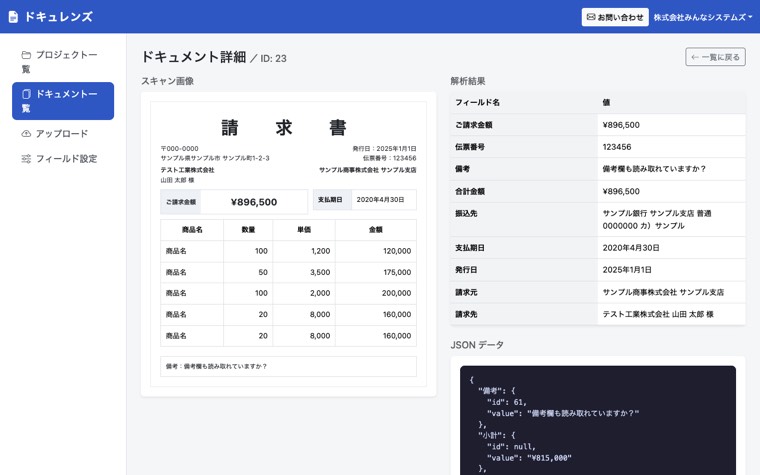Click the ドキュレンズ logo document icon
760x475 pixels.
coord(13,17)
